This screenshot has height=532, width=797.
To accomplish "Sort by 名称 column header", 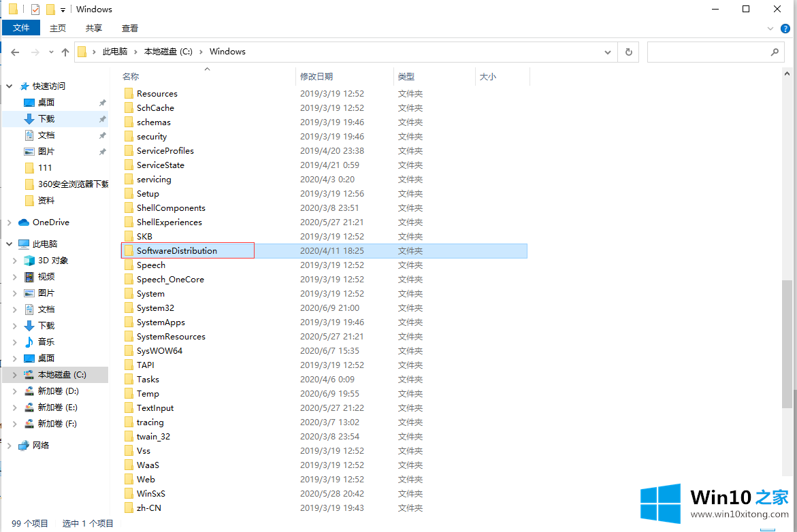I will 131,77.
